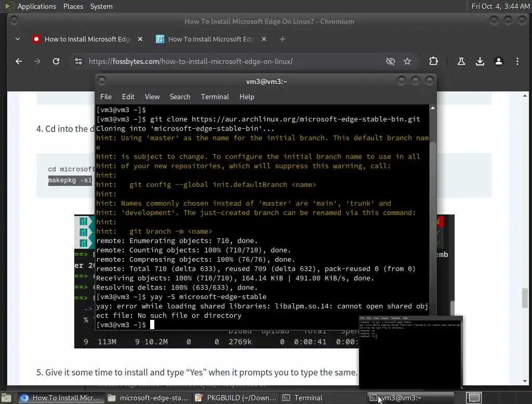Open the Chromium three-dot menu
The height and width of the screenshot is (404, 532).
[517, 61]
